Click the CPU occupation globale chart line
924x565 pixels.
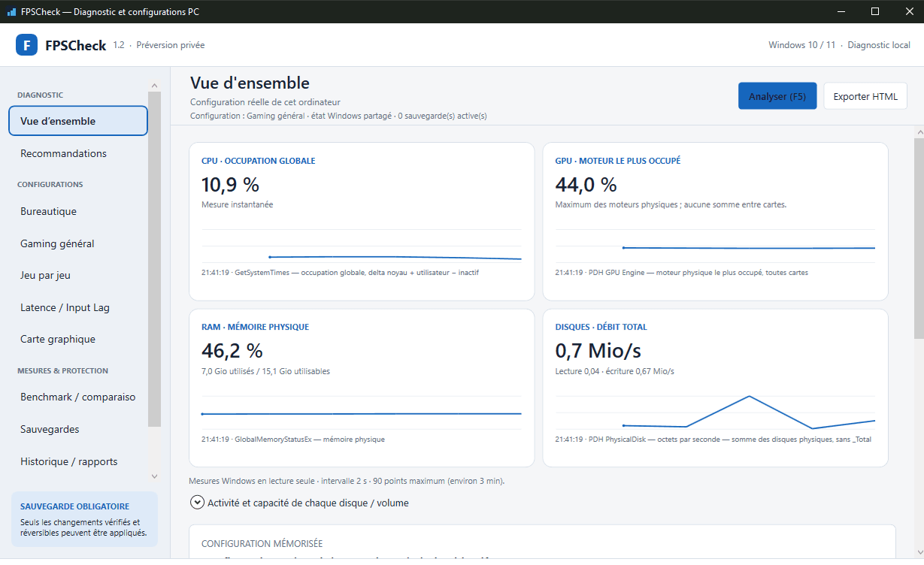tap(395, 258)
